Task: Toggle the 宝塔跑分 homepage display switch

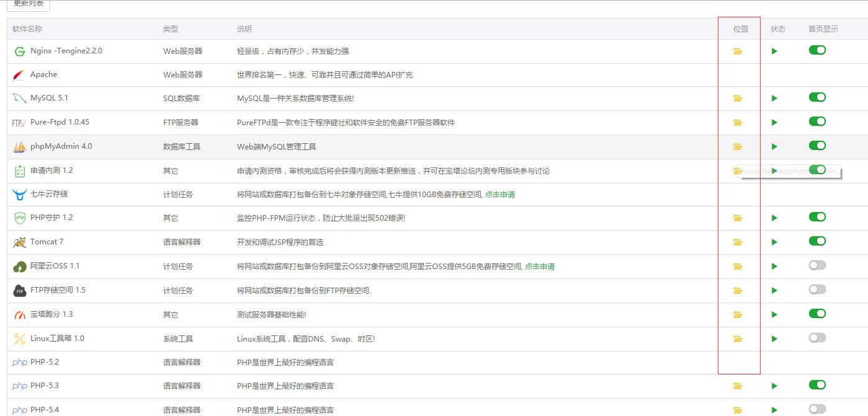Action: (x=817, y=313)
